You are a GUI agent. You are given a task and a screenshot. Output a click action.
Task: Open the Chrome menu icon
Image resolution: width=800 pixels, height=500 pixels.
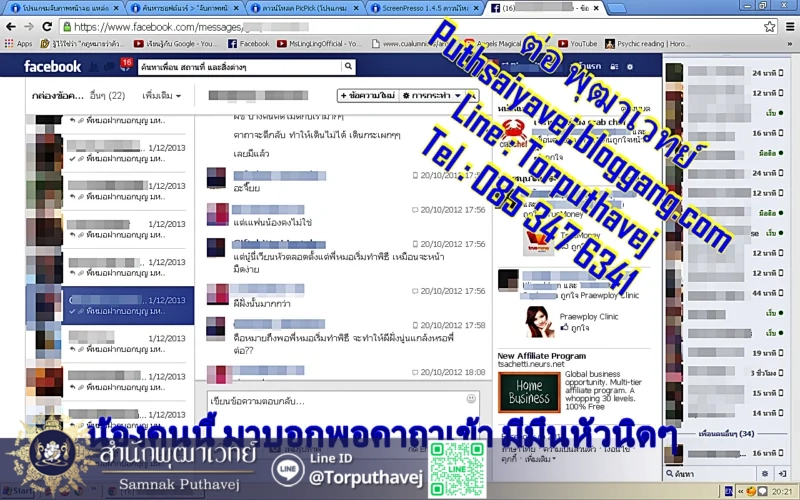point(788,27)
